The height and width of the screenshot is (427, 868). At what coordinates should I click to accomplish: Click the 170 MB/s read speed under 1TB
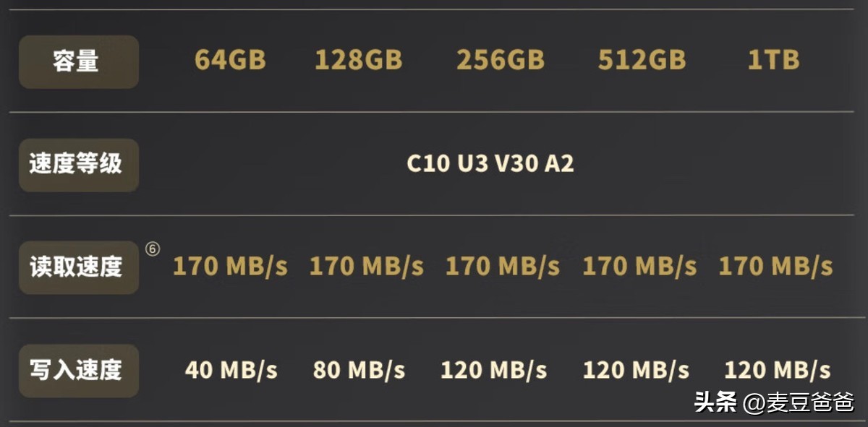coord(775,267)
